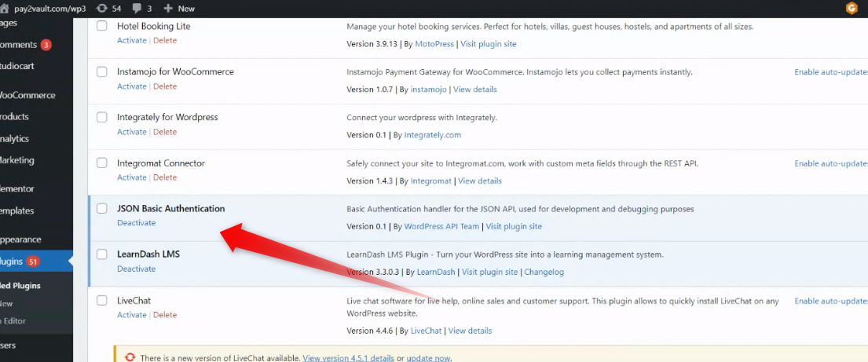Activate Integrately for Wordpress
The width and height of the screenshot is (868, 362).
click(132, 132)
